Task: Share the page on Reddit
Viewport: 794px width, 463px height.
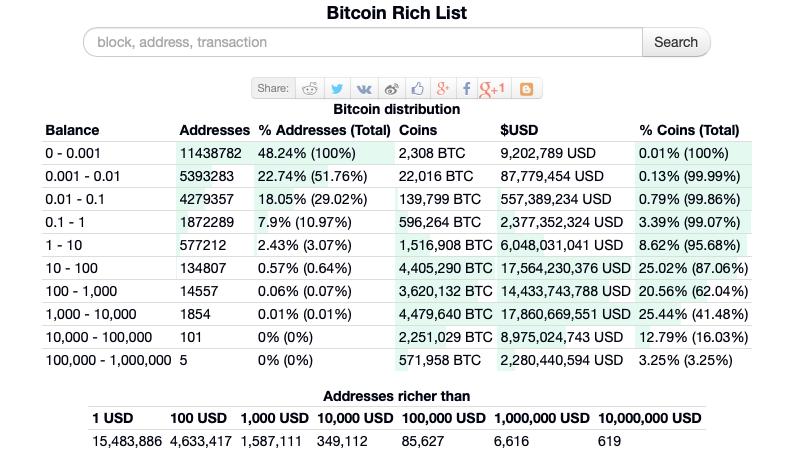Action: click(311, 88)
